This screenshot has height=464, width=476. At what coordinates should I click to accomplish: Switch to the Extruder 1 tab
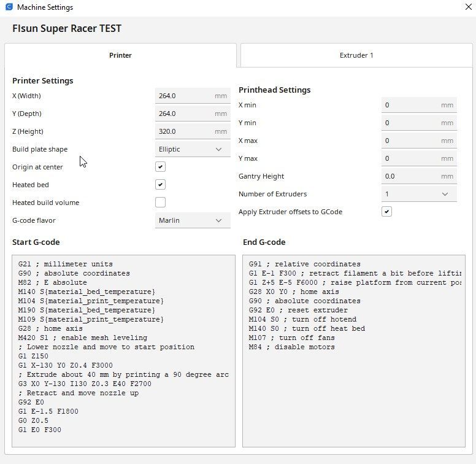point(356,55)
